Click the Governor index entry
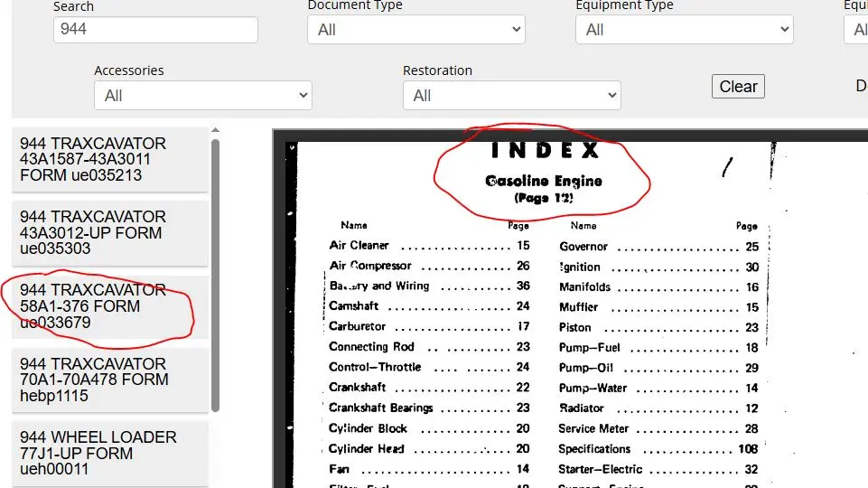 (x=658, y=247)
